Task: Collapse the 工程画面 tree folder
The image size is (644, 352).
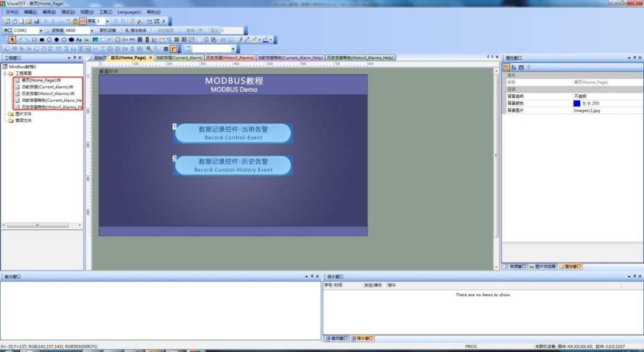Action: (x=4, y=73)
